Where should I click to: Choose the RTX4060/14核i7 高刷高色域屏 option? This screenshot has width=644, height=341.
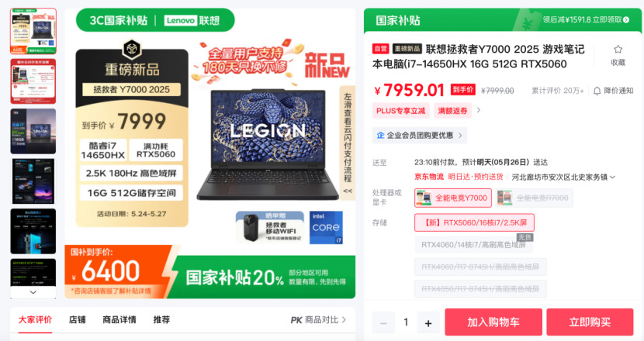pyautogui.click(x=473, y=245)
